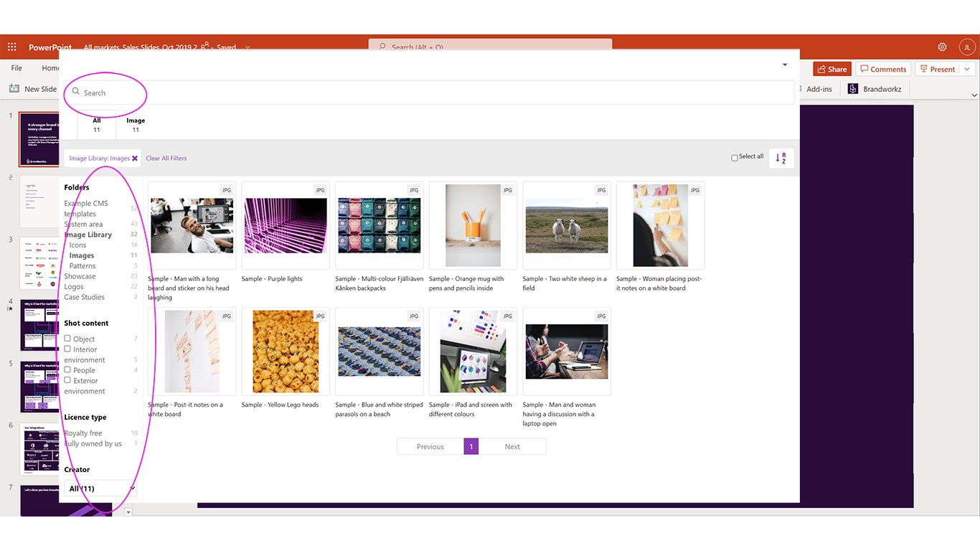980x551 pixels.
Task: Switch to the All results tab
Action: [97, 125]
